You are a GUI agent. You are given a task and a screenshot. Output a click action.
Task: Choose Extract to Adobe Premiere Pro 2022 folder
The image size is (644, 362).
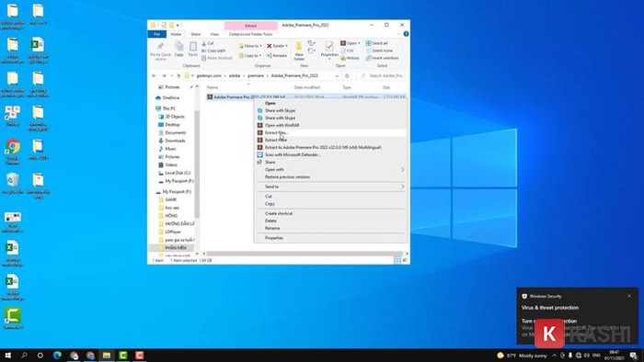(331, 147)
